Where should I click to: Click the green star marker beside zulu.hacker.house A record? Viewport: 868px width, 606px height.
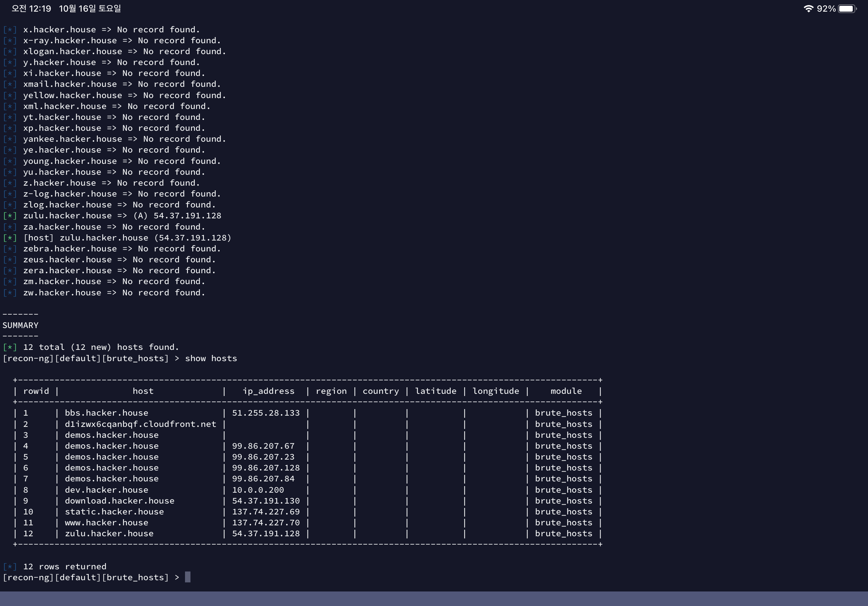(x=10, y=216)
